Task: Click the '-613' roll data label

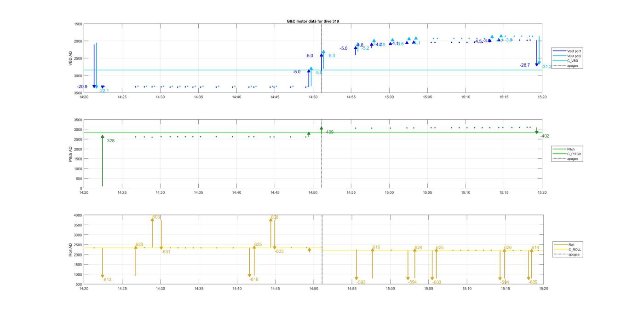Action: tap(107, 280)
